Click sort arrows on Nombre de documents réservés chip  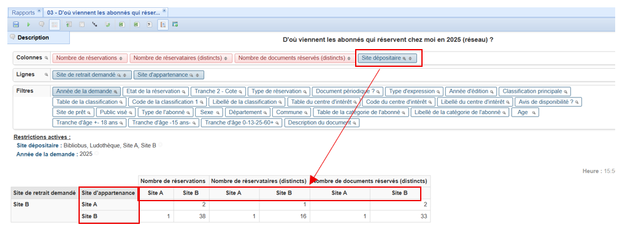coord(349,58)
